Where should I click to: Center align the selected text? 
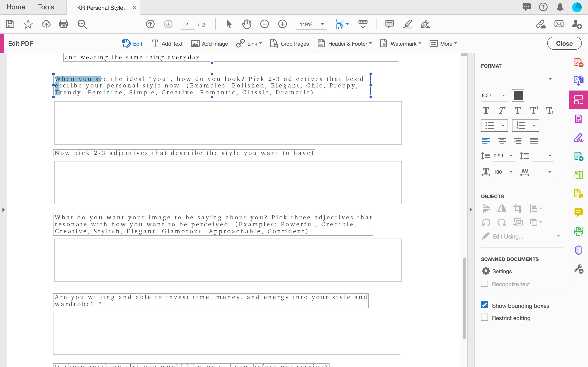pyautogui.click(x=502, y=141)
